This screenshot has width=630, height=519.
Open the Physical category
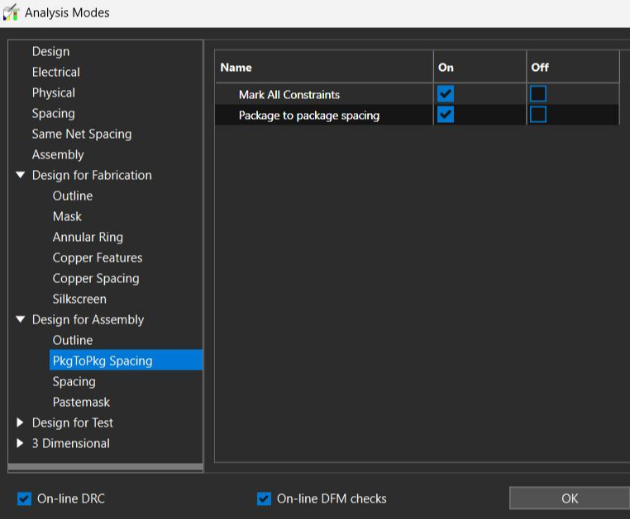53,93
